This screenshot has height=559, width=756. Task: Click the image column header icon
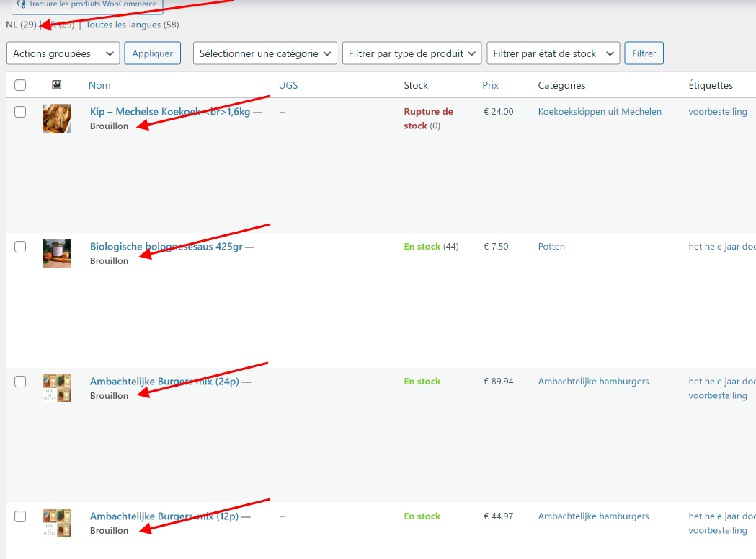(57, 85)
